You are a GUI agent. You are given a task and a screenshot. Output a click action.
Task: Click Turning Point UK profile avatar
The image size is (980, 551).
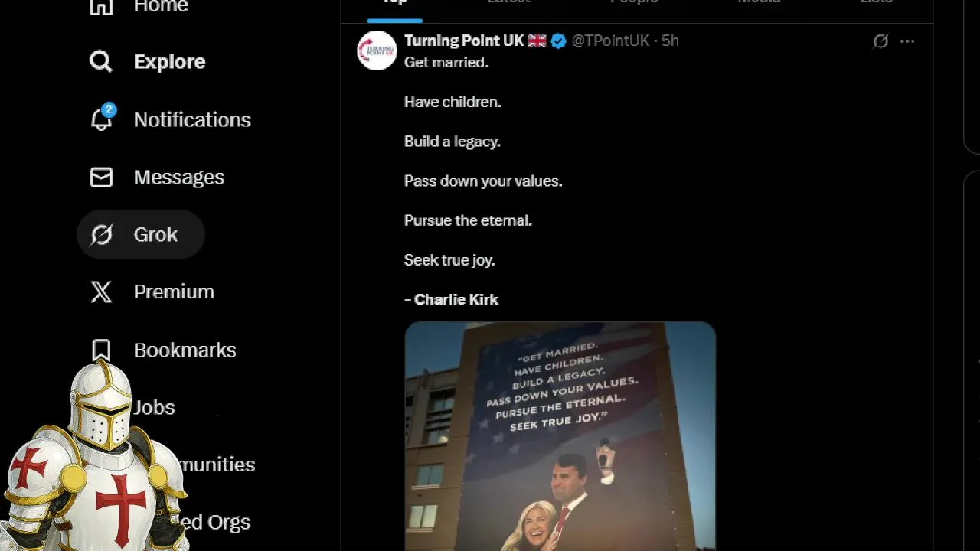click(x=377, y=51)
